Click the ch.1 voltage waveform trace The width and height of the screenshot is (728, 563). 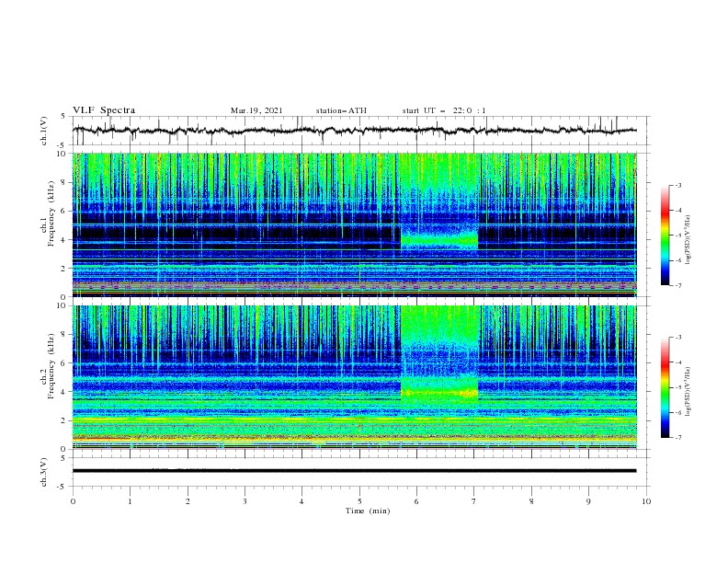tap(354, 131)
